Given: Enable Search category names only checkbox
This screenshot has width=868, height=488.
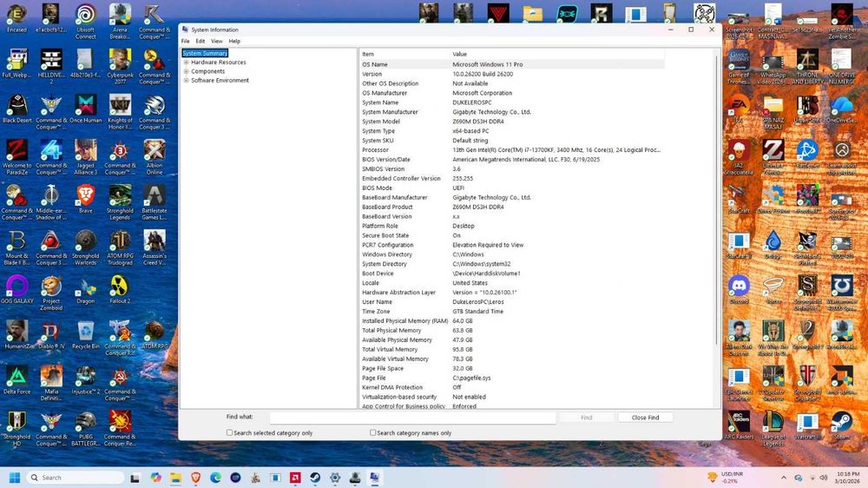Looking at the screenshot, I should click(372, 432).
